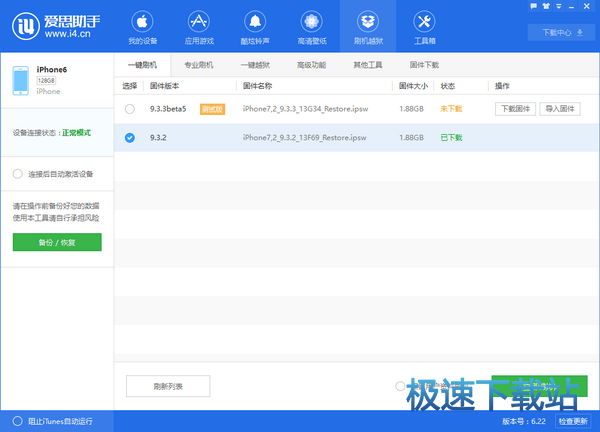Image resolution: width=600 pixels, height=432 pixels.
Task: Minimize the i4 window
Action: [571, 7]
